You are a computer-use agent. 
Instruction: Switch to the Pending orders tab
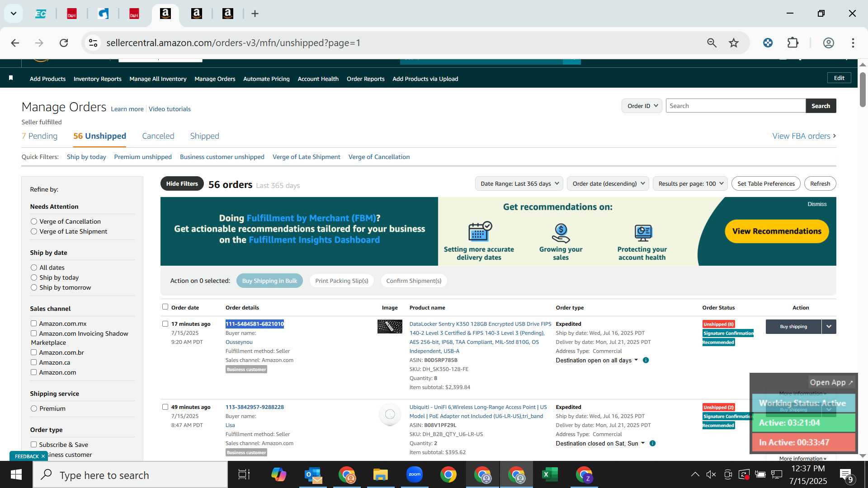click(x=40, y=136)
